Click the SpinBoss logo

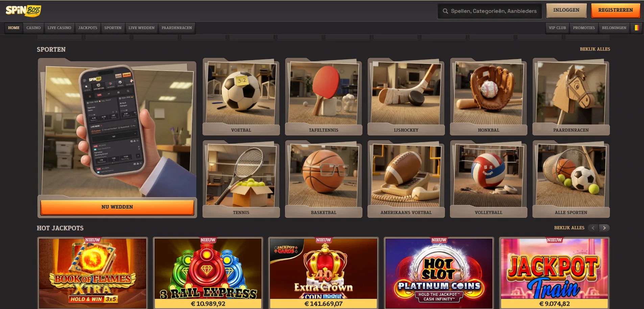[x=23, y=10]
